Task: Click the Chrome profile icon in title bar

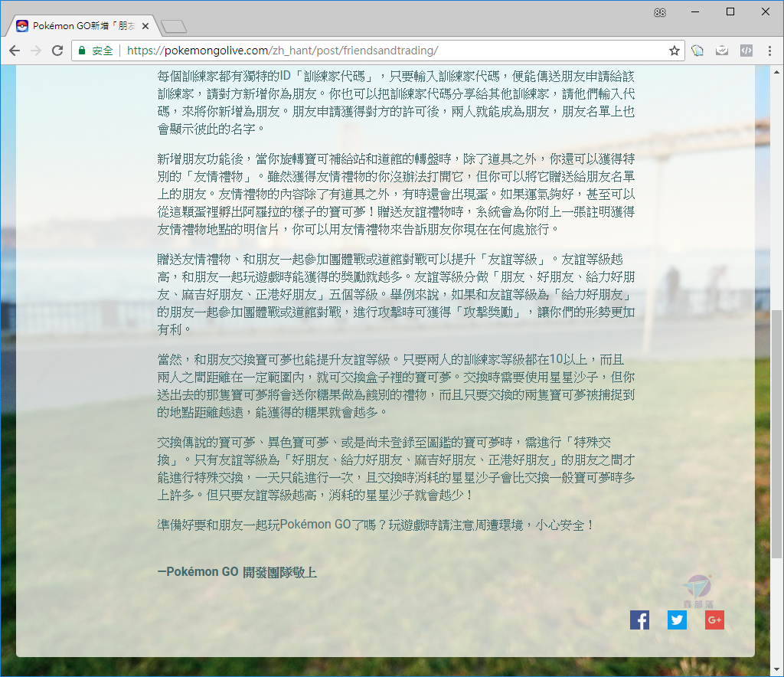Action: pos(660,12)
